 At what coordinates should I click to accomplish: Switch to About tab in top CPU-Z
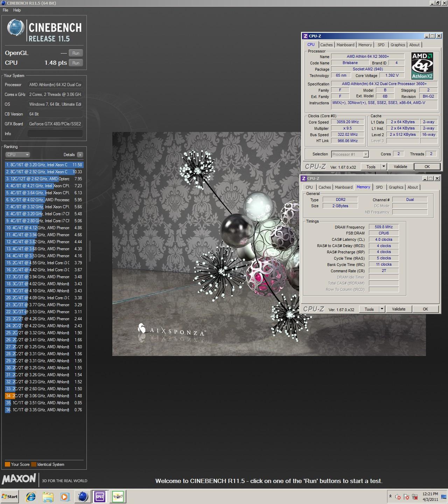tap(414, 45)
